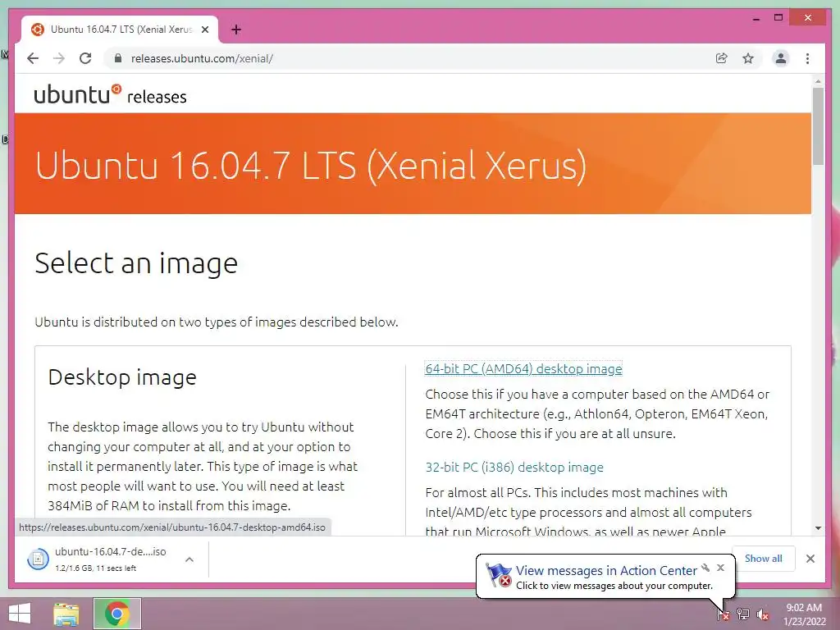Open the 64-bit PC (AMD64) desktop image link
The height and width of the screenshot is (630, 840).
[x=523, y=368]
